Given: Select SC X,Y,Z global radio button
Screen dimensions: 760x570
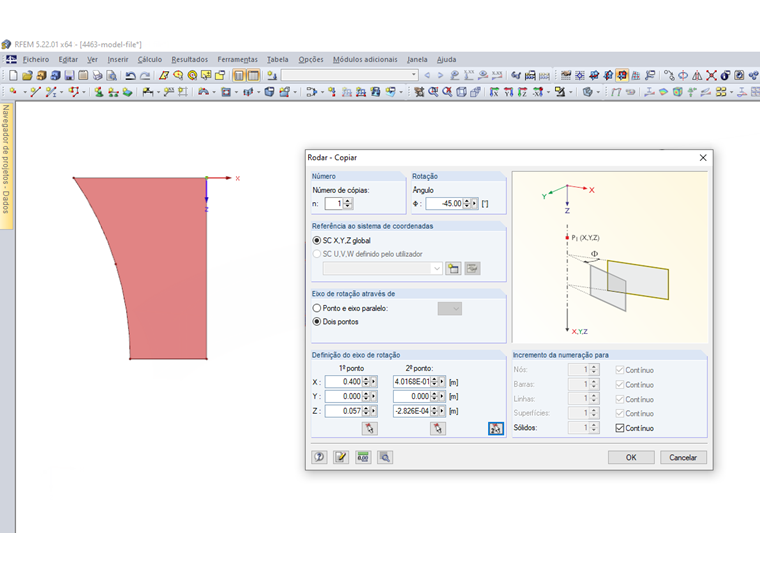Looking at the screenshot, I should tap(317, 240).
